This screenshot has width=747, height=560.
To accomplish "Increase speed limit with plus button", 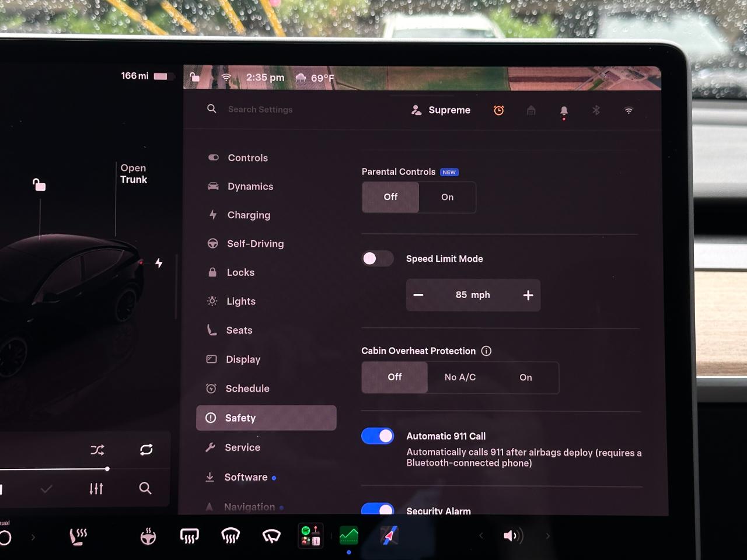I will pyautogui.click(x=528, y=295).
